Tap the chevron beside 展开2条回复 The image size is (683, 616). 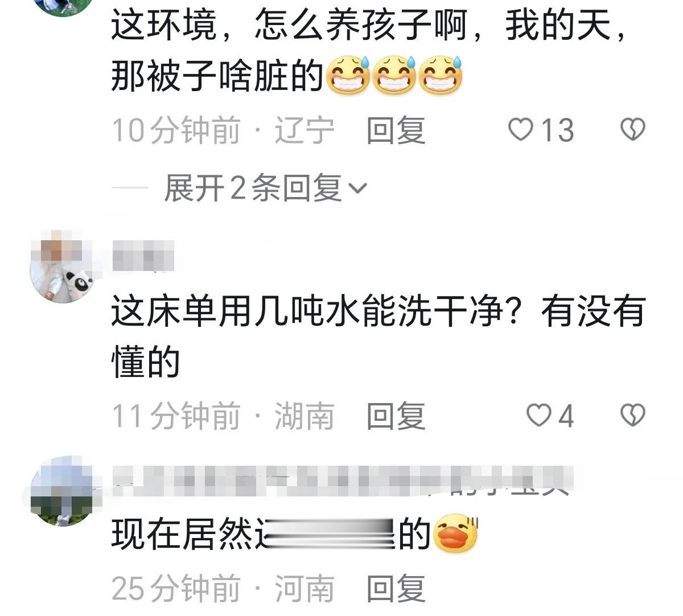(357, 188)
